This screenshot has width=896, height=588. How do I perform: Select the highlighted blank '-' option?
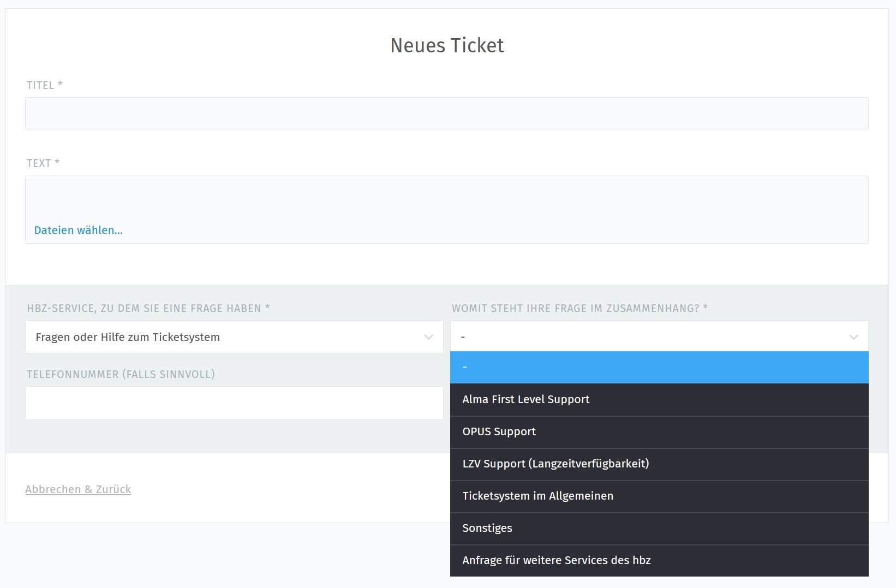tap(659, 367)
